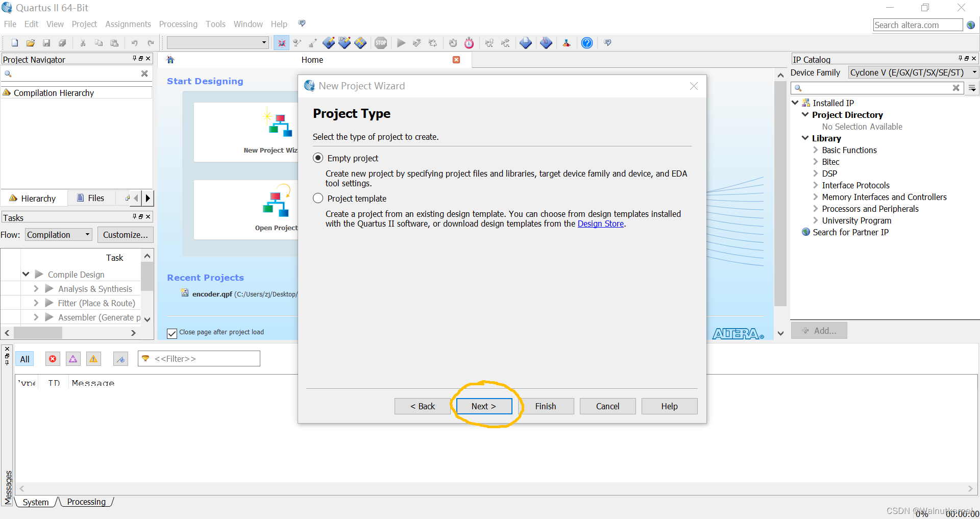Click the red TimeQuest stopwatch icon
The height and width of the screenshot is (519, 980).
(x=469, y=43)
